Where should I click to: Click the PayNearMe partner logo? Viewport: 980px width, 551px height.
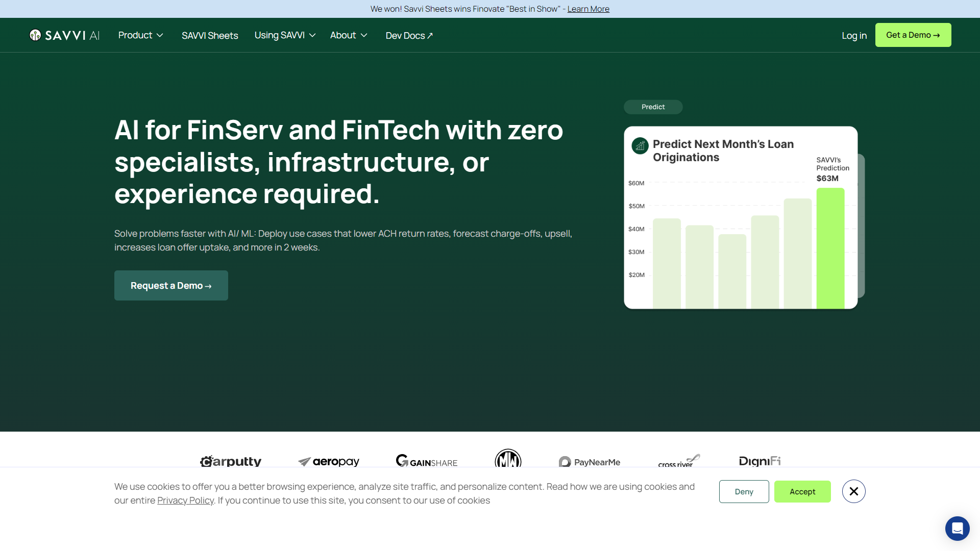(590, 462)
